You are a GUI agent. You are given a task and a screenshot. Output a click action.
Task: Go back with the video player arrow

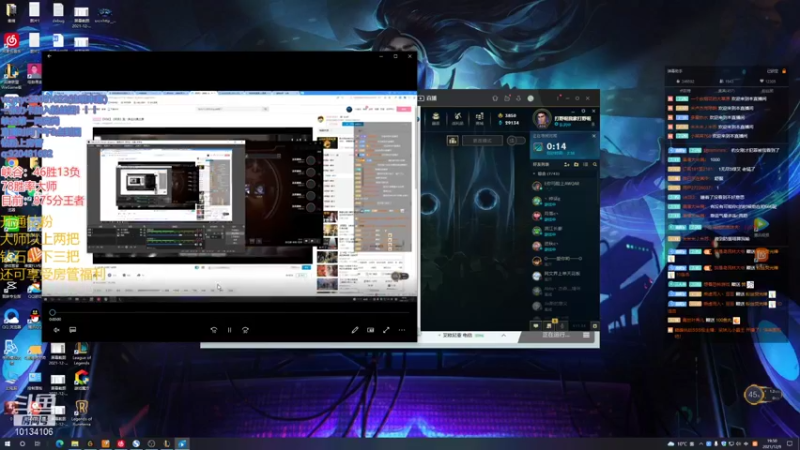pos(49,56)
